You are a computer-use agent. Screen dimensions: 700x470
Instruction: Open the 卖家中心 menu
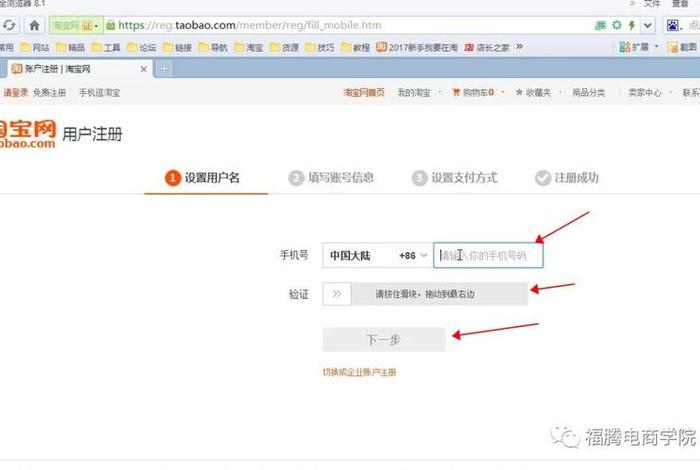(x=645, y=93)
